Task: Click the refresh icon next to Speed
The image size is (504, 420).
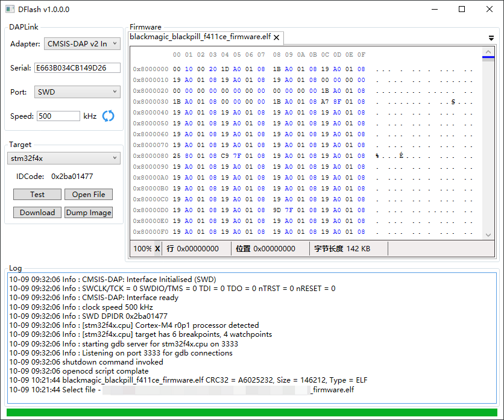Action: pos(109,116)
